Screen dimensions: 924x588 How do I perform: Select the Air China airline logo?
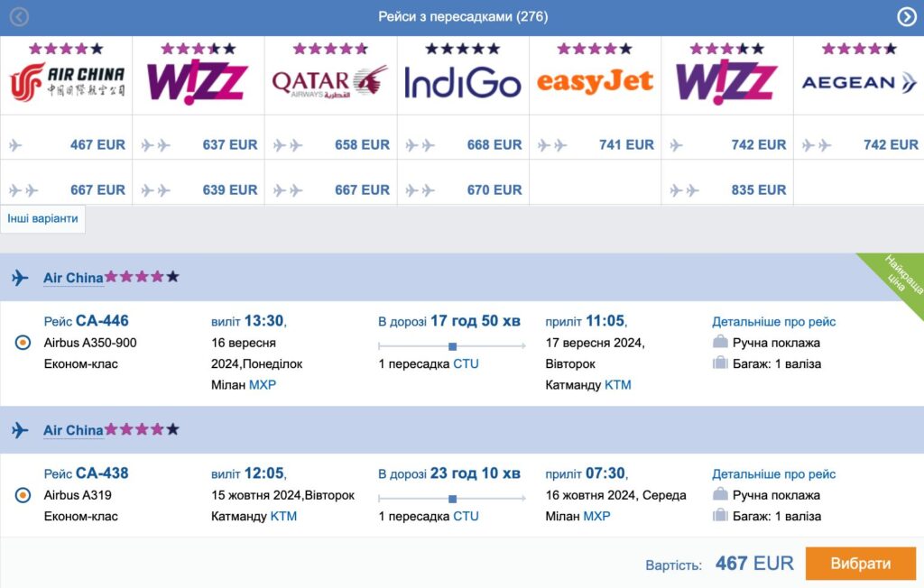click(67, 82)
